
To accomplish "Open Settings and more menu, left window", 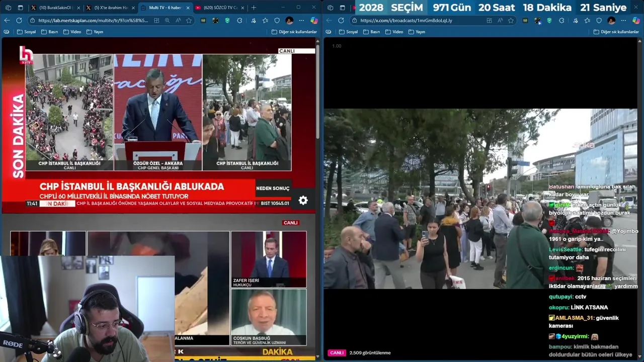I will (x=301, y=21).
